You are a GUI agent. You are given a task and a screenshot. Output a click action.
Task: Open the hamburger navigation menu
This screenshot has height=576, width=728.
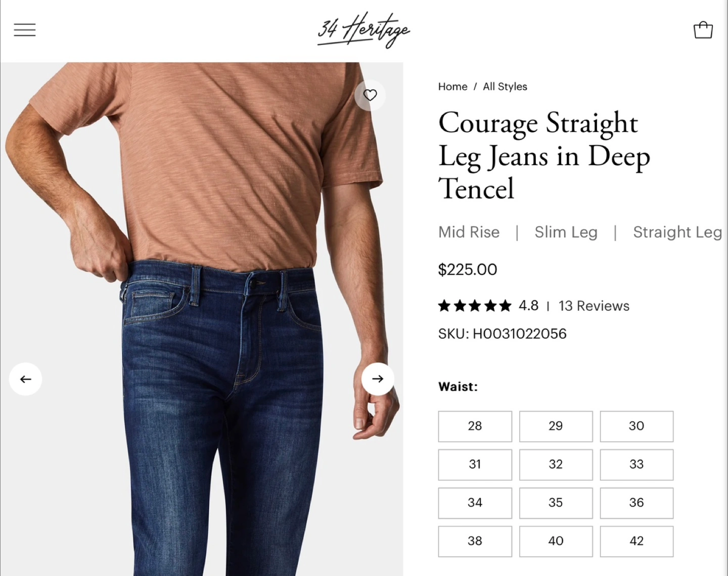24,30
